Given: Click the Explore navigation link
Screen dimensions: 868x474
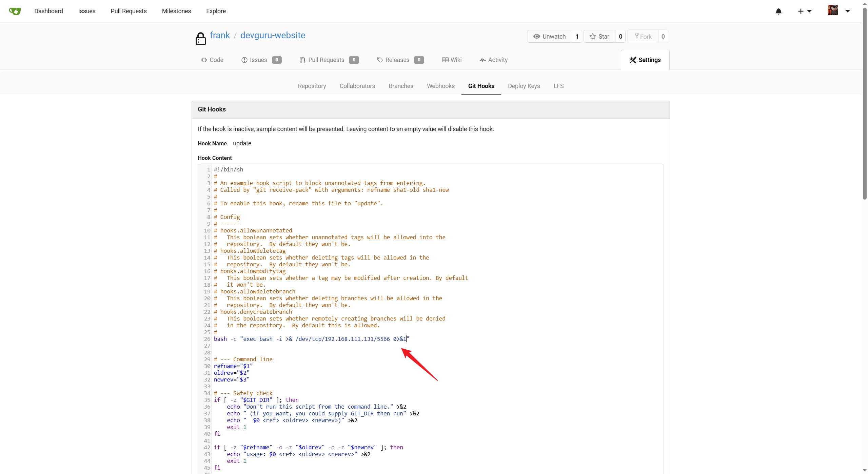Looking at the screenshot, I should point(216,11).
